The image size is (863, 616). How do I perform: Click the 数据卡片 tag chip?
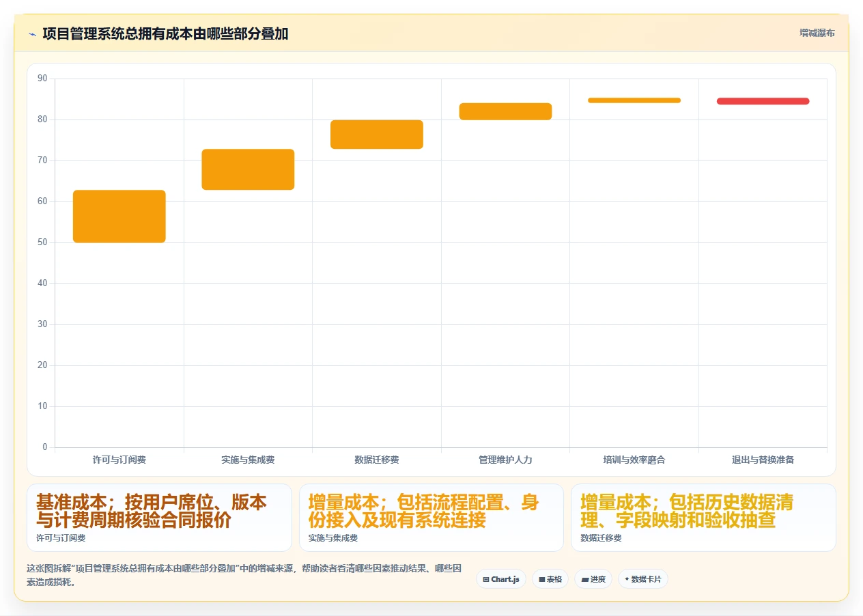pos(643,579)
